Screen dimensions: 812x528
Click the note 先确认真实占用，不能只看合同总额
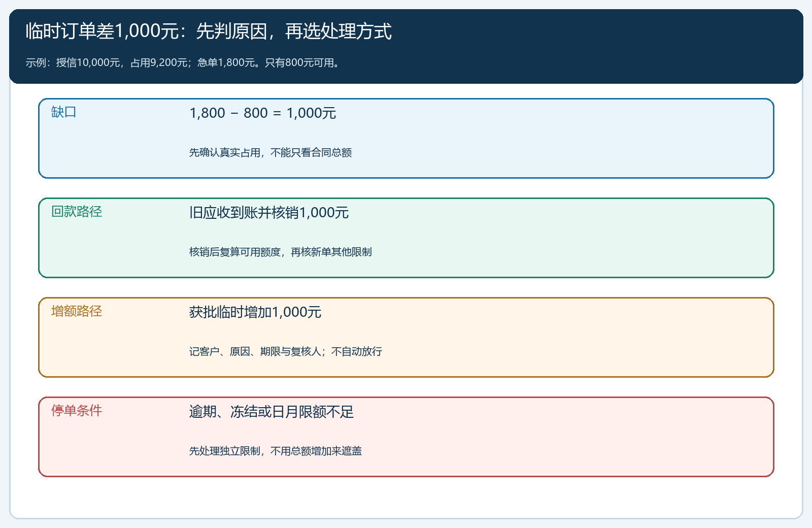click(x=270, y=153)
